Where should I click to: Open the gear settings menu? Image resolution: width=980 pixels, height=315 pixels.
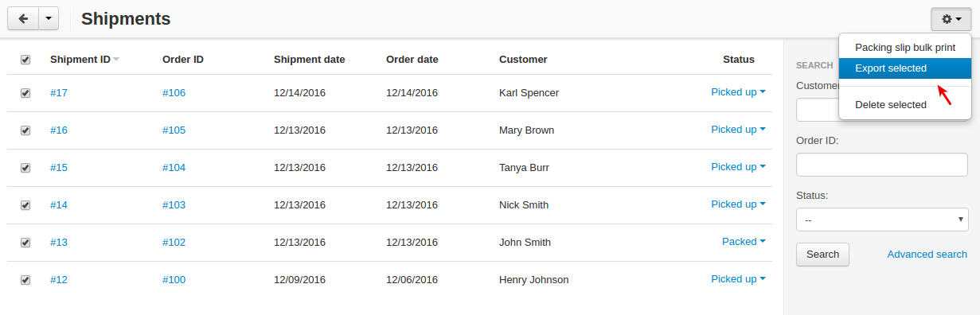tap(951, 19)
